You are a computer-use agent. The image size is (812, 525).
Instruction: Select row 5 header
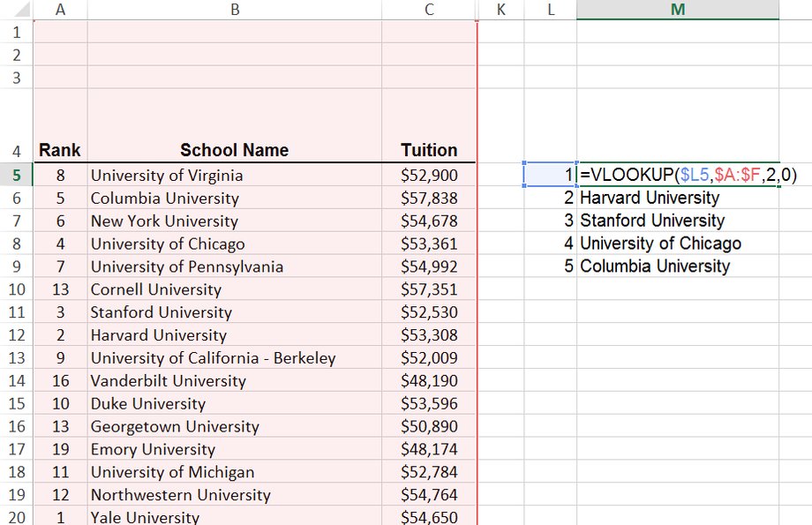(x=17, y=175)
